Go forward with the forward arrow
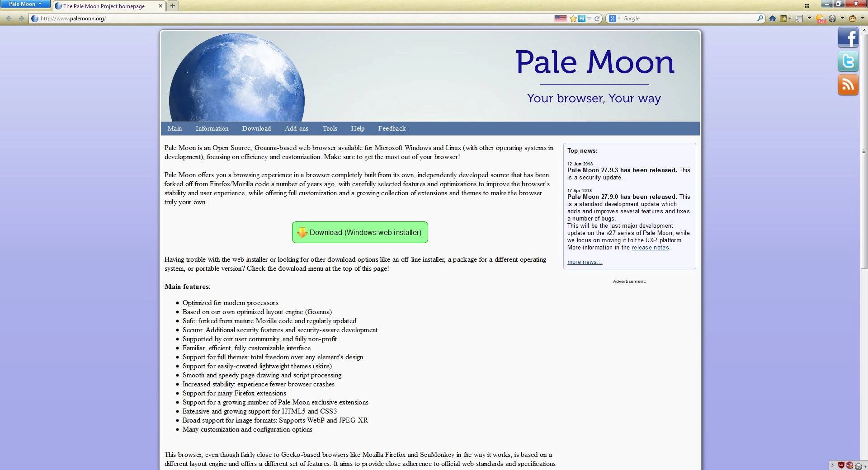This screenshot has height=470, width=868. coord(21,19)
